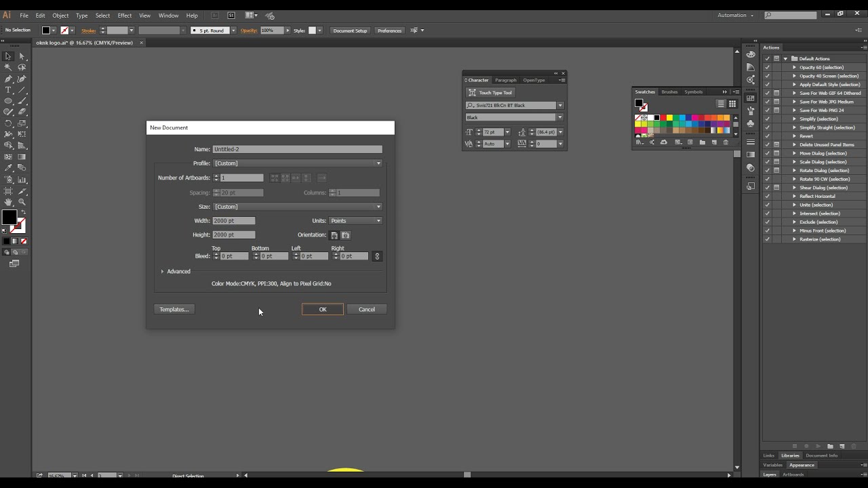Toggle the bleed chain link button
868x488 pixels.
click(377, 256)
